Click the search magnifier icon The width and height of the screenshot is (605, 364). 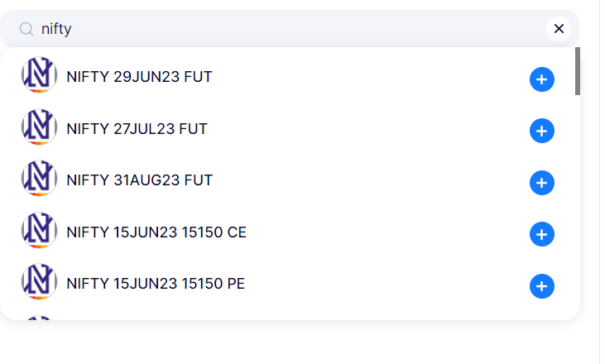tap(26, 29)
